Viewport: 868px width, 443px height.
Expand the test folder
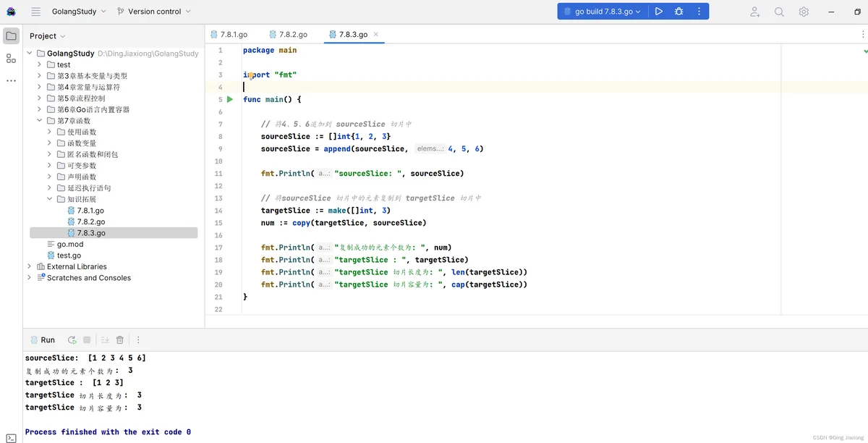coord(40,64)
